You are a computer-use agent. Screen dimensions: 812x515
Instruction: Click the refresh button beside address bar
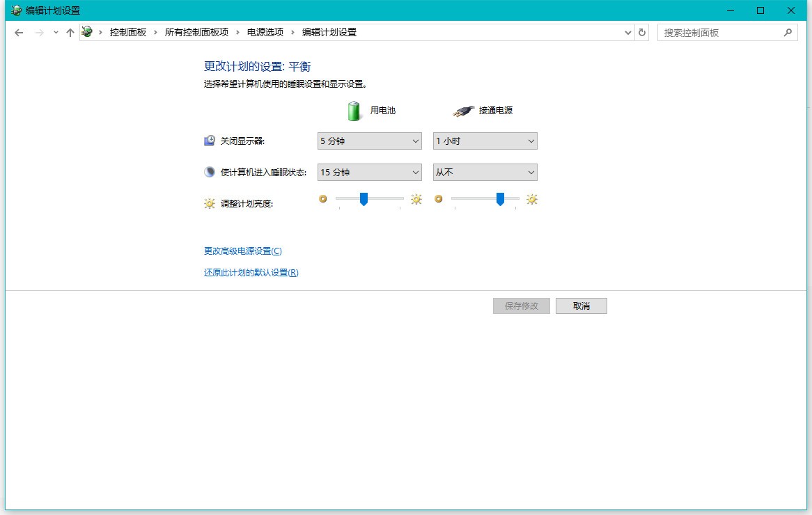(642, 32)
